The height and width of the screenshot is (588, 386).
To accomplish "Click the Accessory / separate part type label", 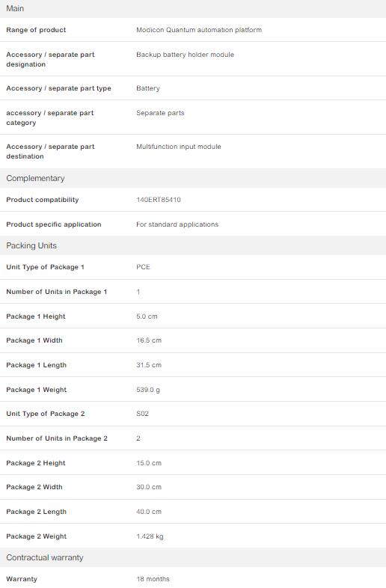I will point(58,88).
